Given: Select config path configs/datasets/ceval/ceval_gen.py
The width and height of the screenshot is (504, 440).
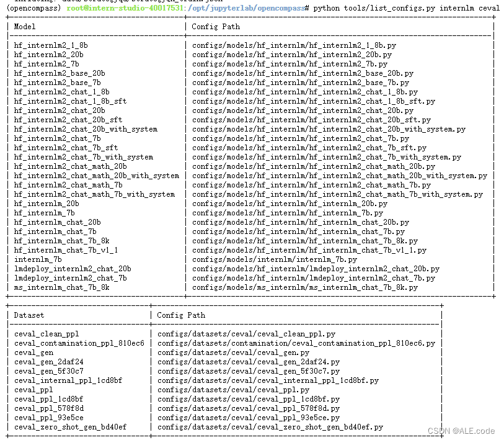Looking at the screenshot, I should [233, 353].
